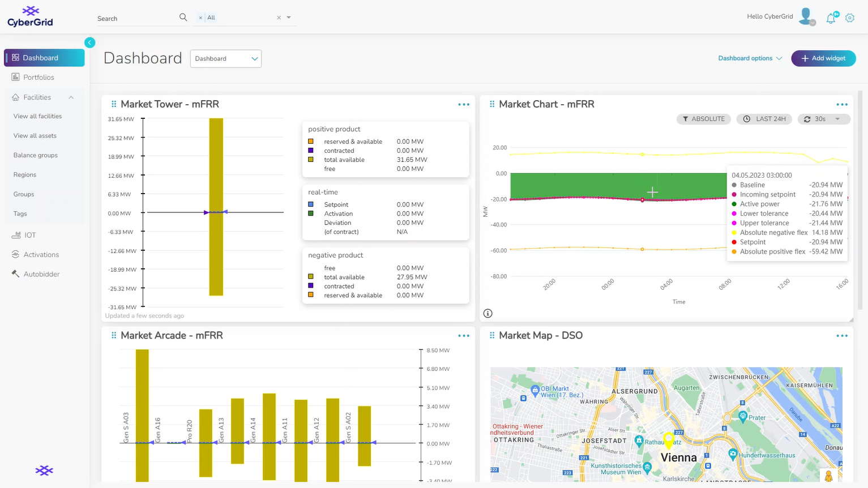Click the Search input field

(x=136, y=19)
